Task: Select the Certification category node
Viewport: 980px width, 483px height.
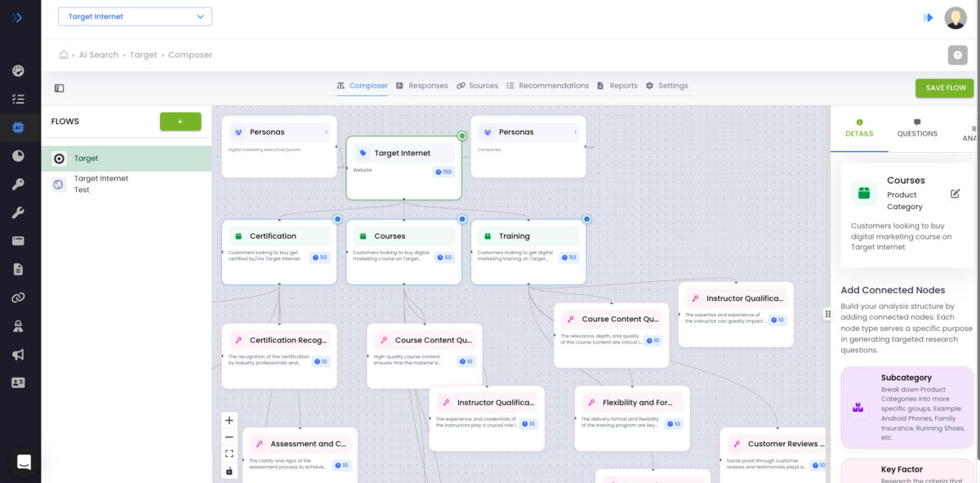Action: (x=279, y=252)
